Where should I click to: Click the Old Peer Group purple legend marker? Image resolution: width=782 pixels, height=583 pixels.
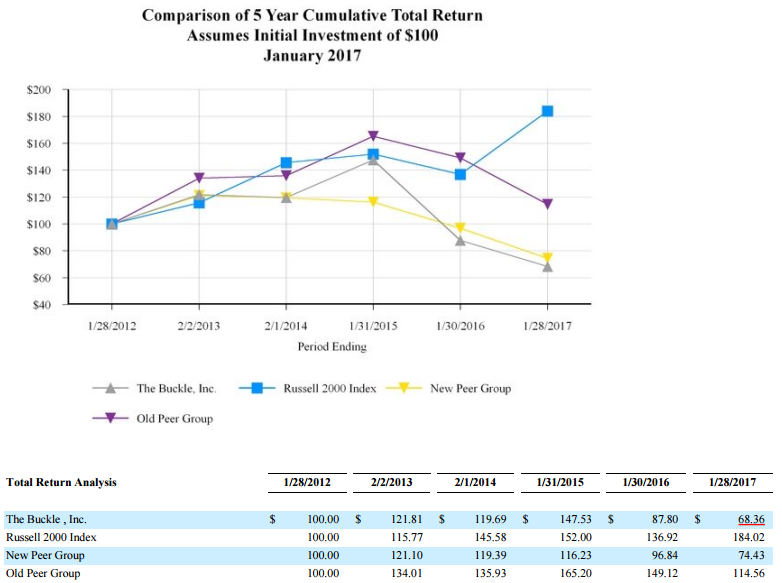(112, 418)
